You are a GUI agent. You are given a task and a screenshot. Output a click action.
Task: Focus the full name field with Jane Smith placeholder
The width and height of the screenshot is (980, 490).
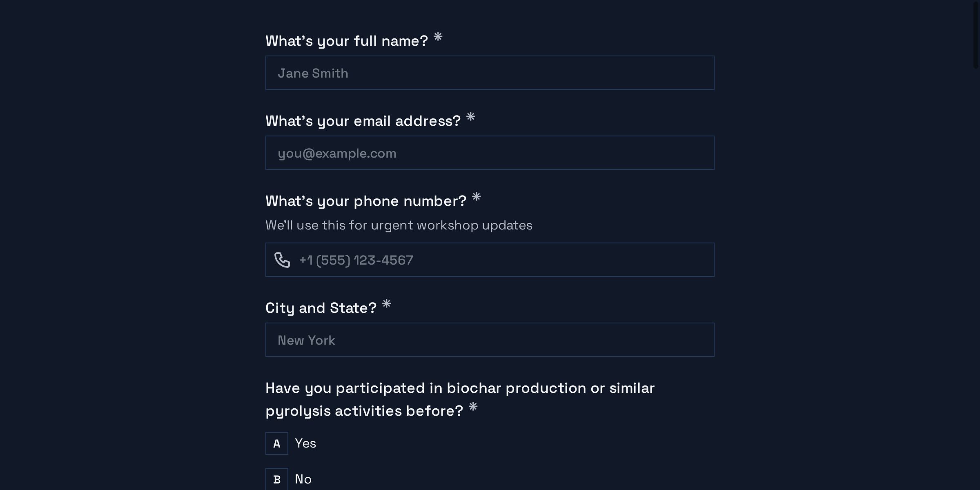pos(490,73)
